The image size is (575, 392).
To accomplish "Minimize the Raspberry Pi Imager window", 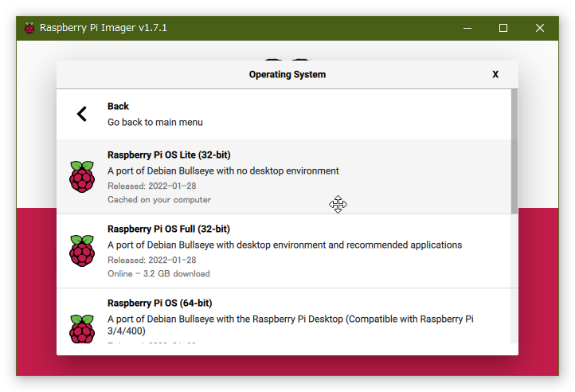I will [x=467, y=28].
